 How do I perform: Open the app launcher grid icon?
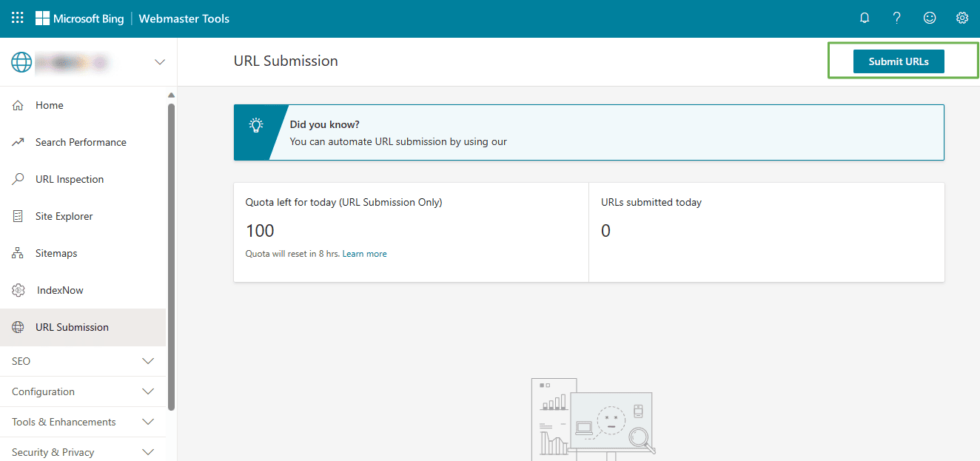coord(18,18)
